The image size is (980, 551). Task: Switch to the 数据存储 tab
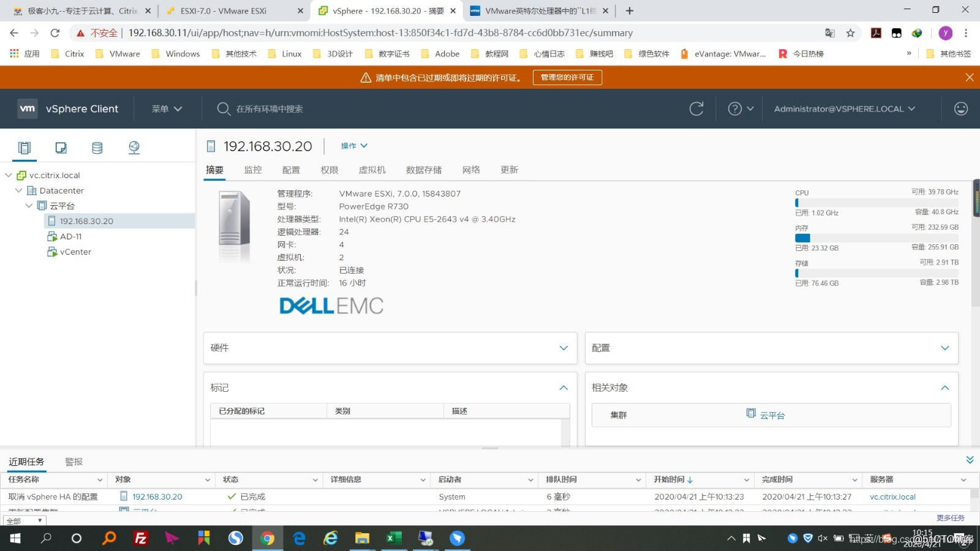point(424,170)
